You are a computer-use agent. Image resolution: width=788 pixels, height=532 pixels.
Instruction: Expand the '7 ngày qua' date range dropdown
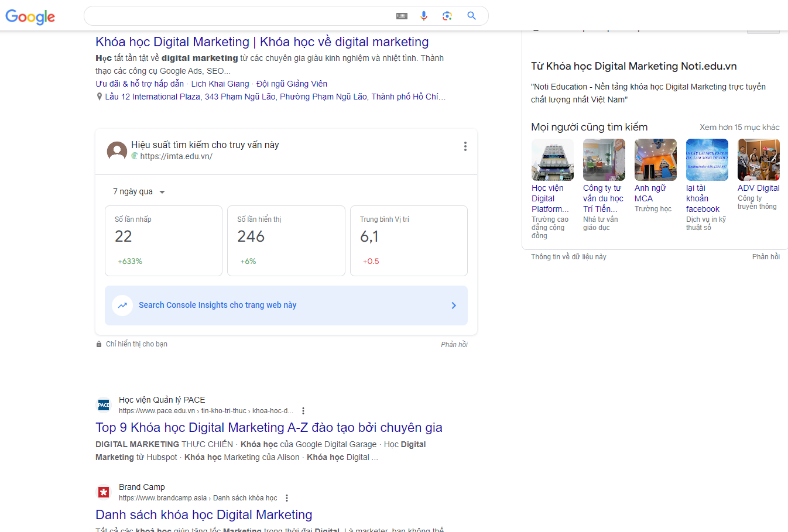[139, 192]
